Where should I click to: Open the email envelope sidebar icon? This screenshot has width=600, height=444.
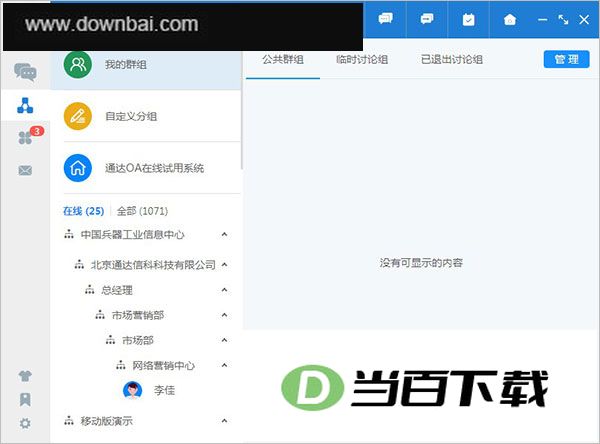pyautogui.click(x=25, y=170)
